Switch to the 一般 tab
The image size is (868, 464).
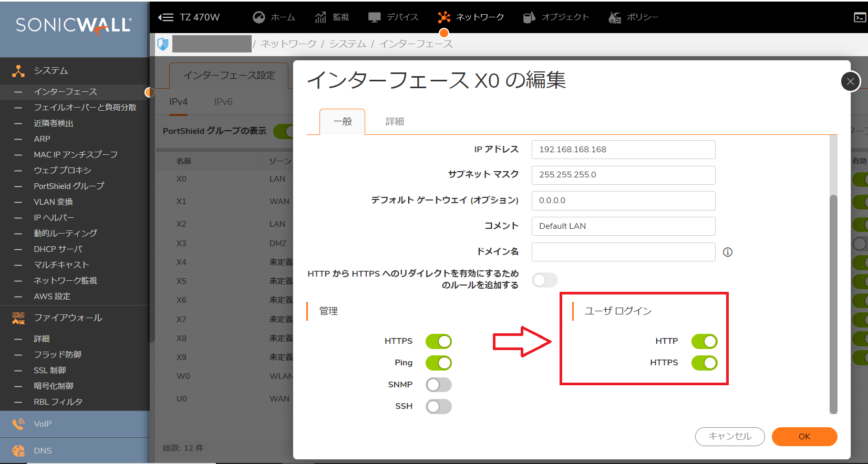[343, 122]
